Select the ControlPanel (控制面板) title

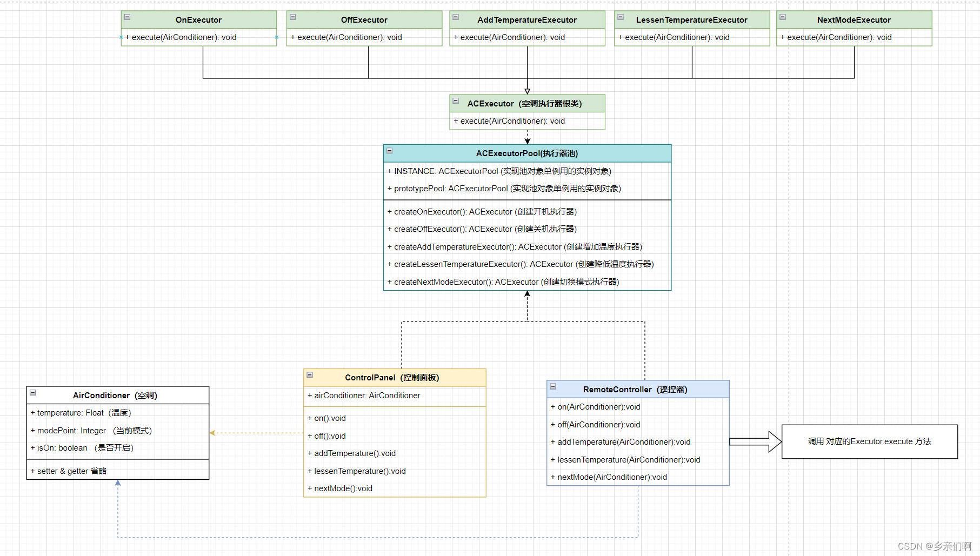392,378
